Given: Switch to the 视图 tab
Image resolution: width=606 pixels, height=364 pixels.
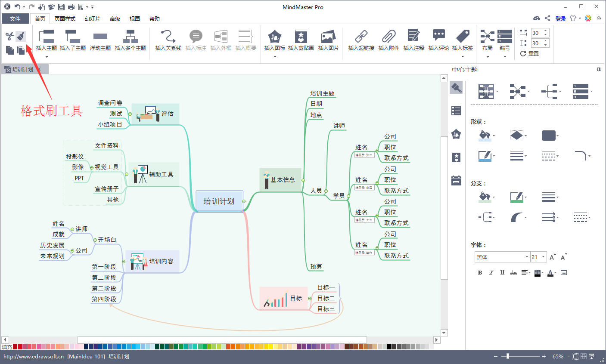Looking at the screenshot, I should [x=135, y=19].
